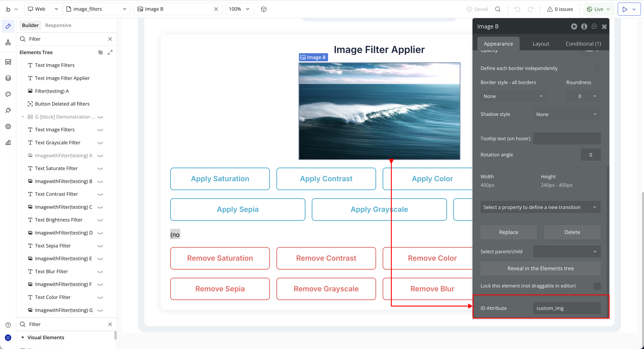Open the Plugins tab icon
Viewport: 644px width, 349px height.
point(8,110)
